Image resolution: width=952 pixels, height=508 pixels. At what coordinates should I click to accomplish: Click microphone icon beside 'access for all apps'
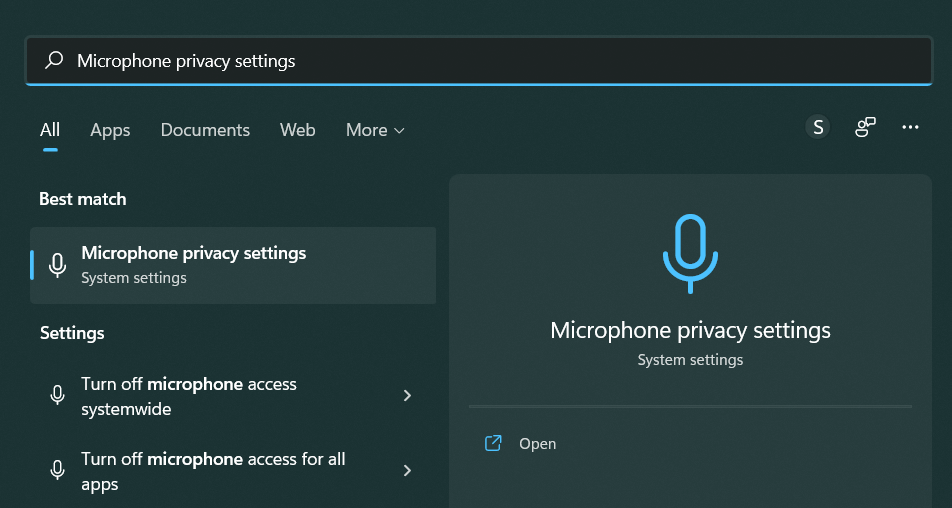pos(58,471)
